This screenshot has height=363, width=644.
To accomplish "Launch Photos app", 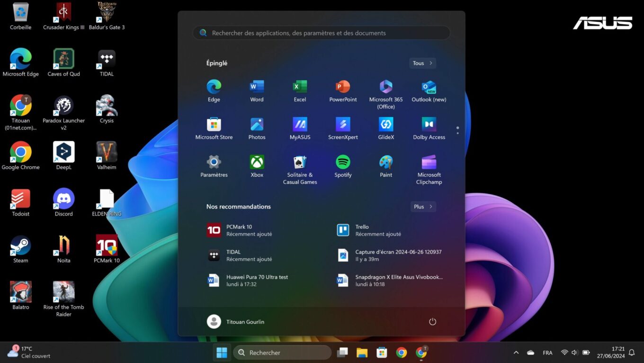I will click(x=257, y=128).
